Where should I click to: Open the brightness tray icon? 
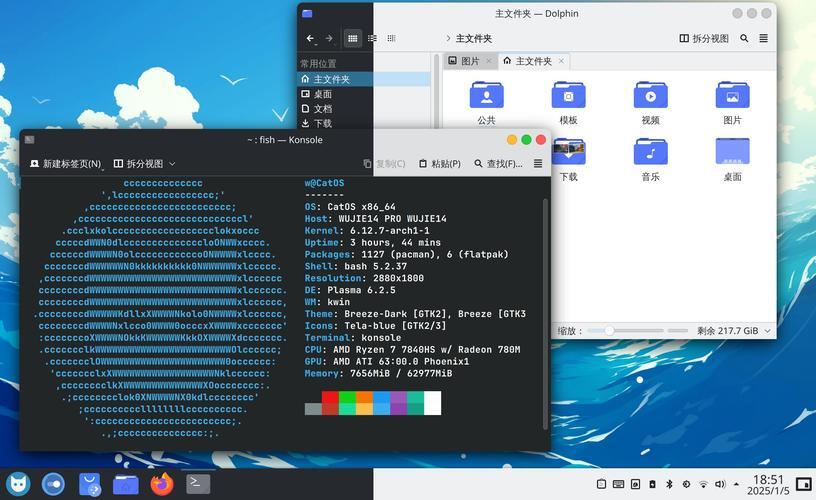686,484
